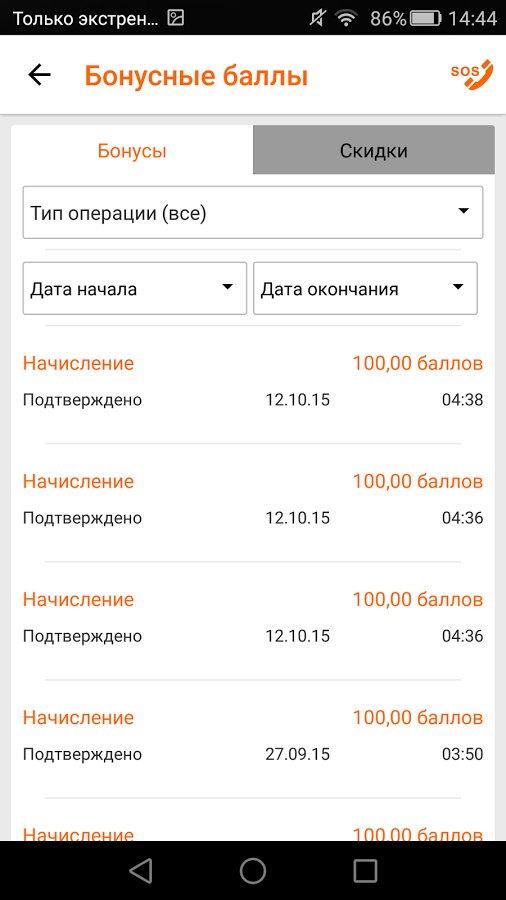Switch to the Скидки tab
This screenshot has height=900, width=506.
[x=373, y=150]
